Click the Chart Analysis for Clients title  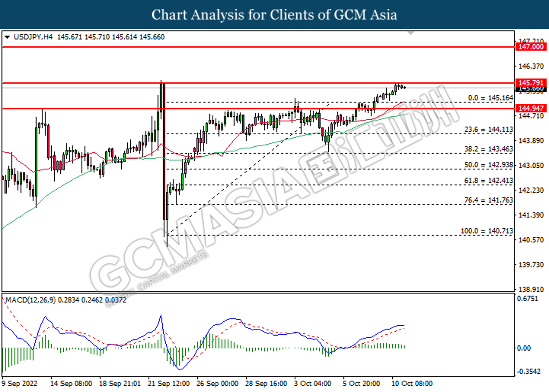pos(274,15)
